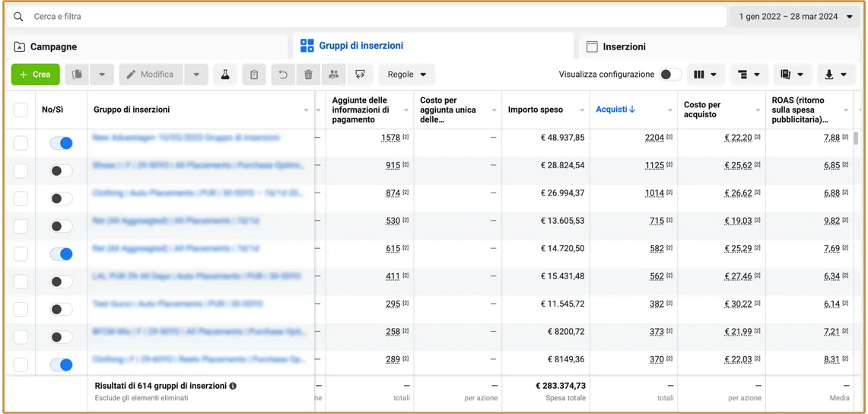Select the checkbox of the € 48.937,85 row
868x414 pixels.
point(21,143)
